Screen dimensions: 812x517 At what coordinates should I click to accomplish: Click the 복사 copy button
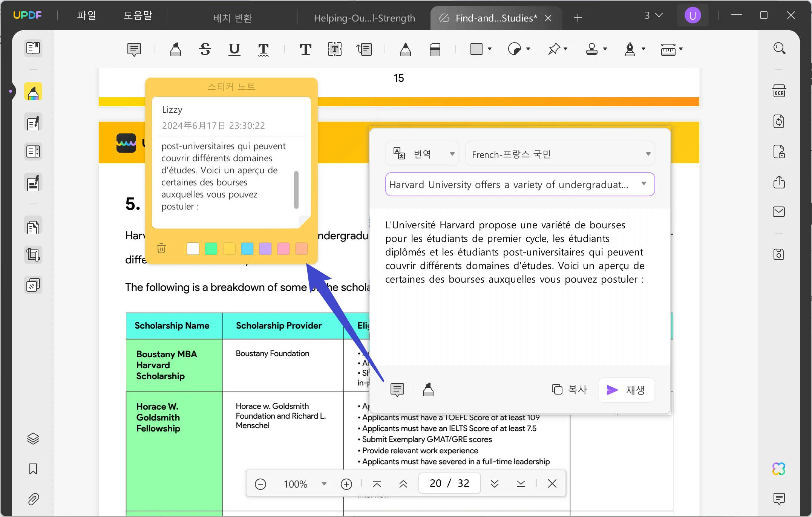point(569,390)
